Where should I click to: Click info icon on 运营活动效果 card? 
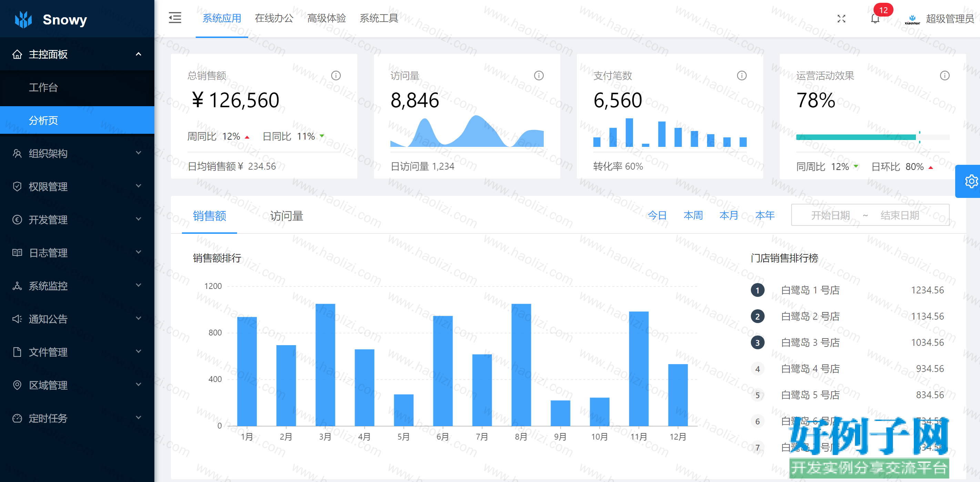point(945,76)
